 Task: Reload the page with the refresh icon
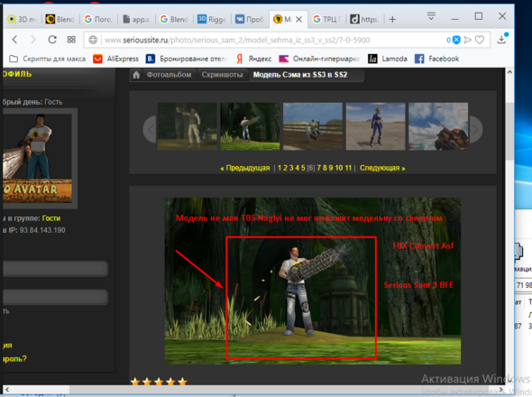point(52,40)
